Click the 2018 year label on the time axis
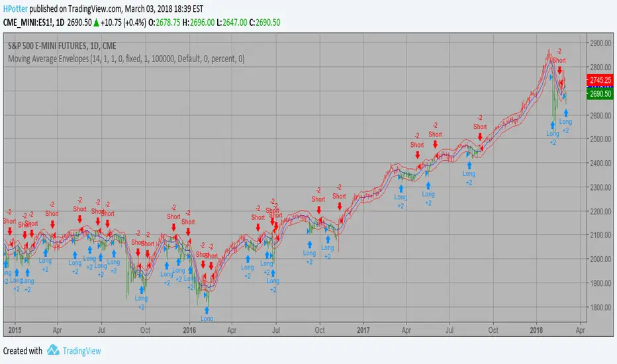 536,330
